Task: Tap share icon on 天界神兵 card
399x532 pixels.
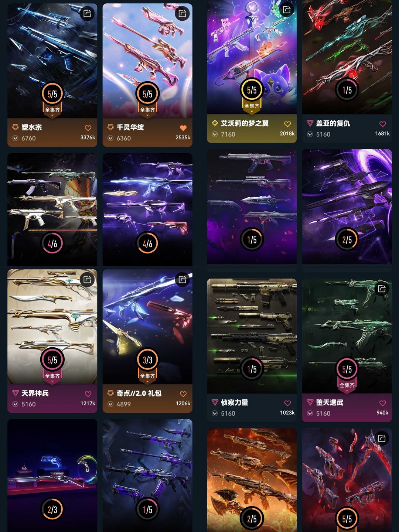Action: pyautogui.click(x=87, y=279)
